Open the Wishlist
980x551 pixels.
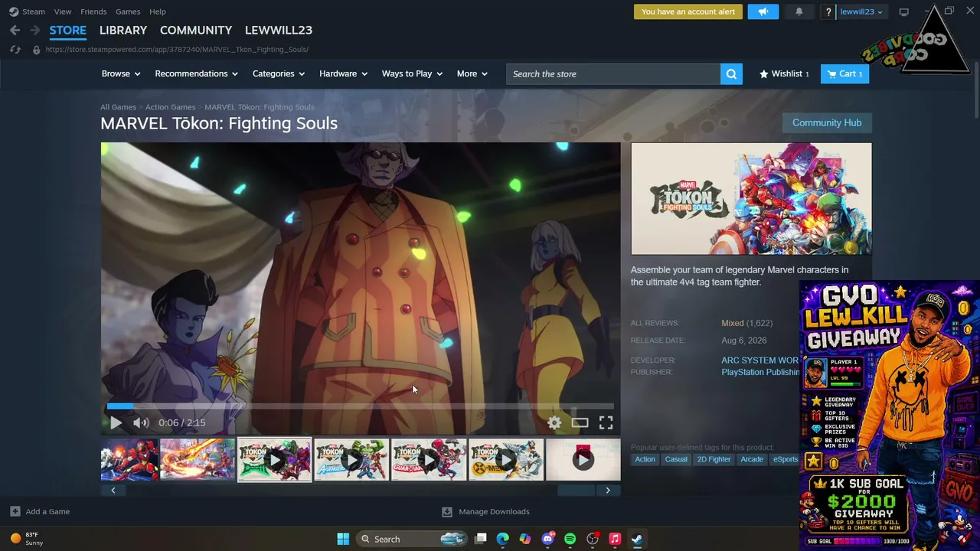tap(784, 73)
